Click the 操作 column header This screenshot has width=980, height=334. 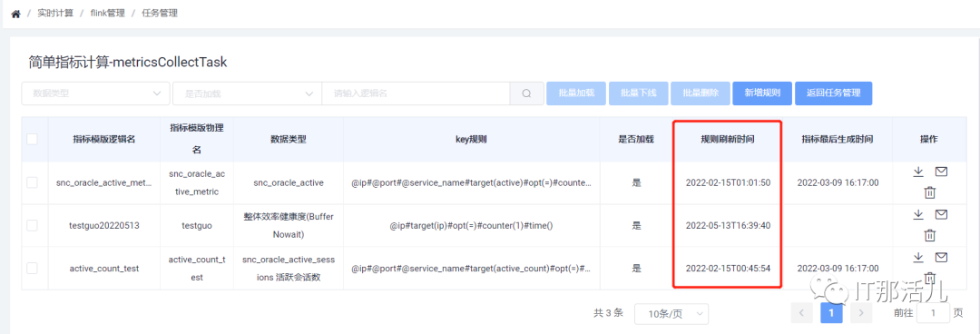coord(929,140)
